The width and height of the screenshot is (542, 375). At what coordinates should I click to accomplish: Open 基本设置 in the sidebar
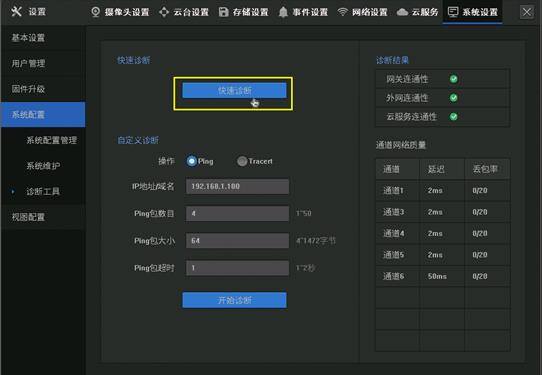click(43, 38)
